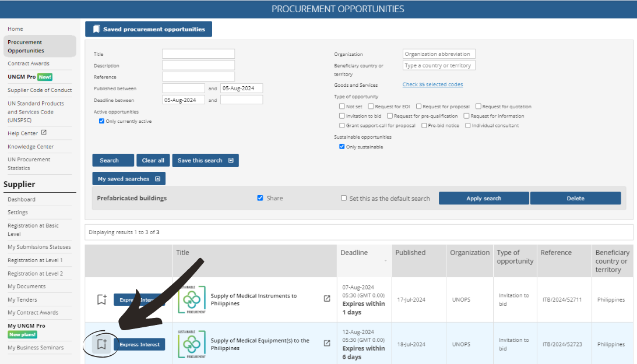
Task: Click reference ITB/2024/52723
Action: 562,344
